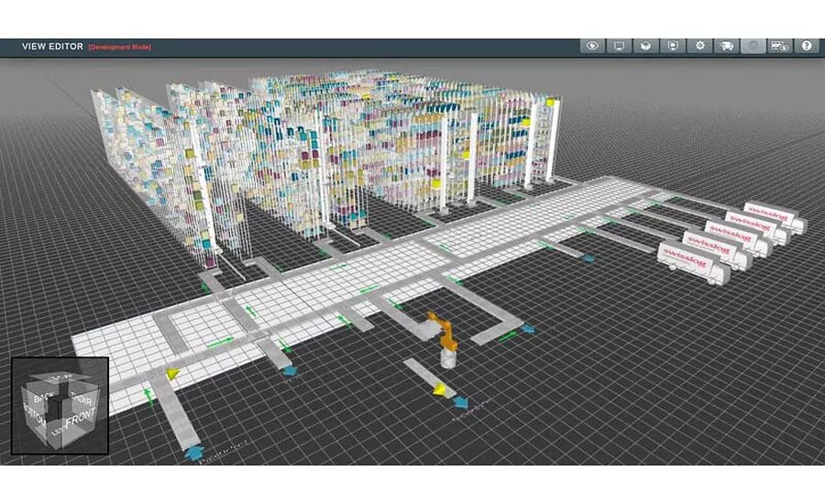Start the presentation play screen icon
The height and width of the screenshot is (504, 825).
673,47
